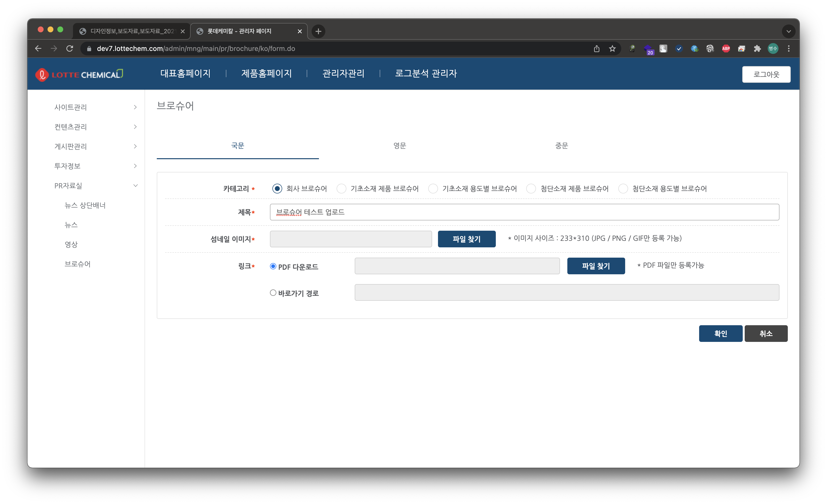827x504 pixels.
Task: Click the lock icon in address bar
Action: point(89,49)
